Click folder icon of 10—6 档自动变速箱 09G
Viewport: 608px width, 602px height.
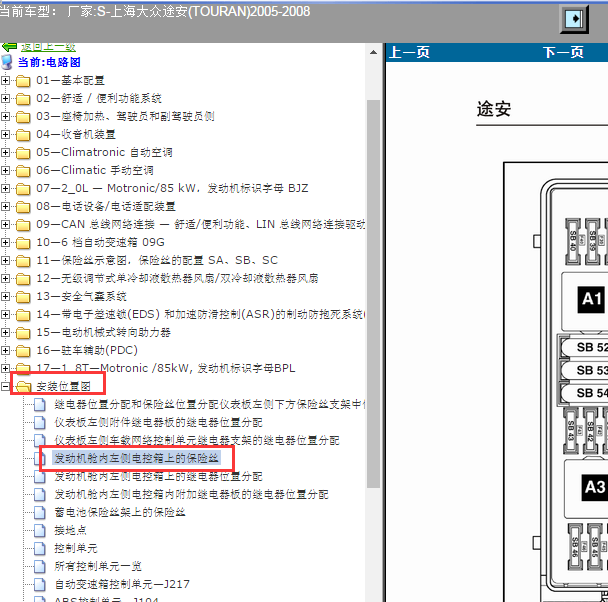coord(23,243)
